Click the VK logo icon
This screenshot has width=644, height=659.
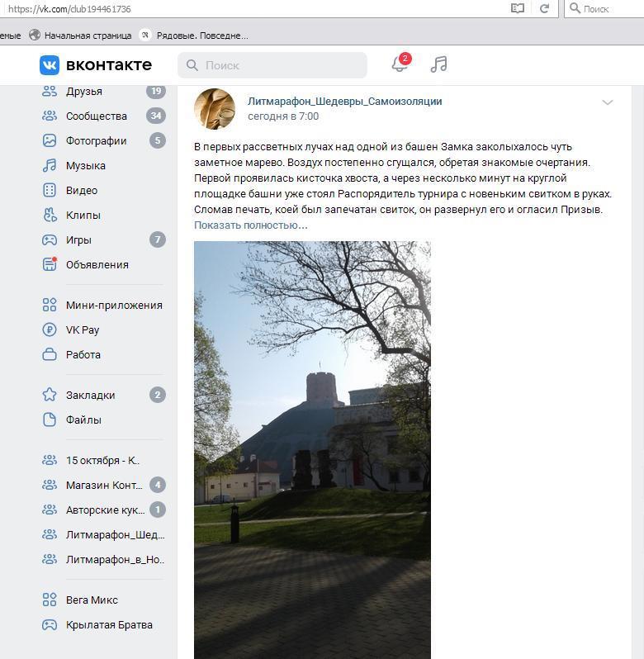pos(50,65)
